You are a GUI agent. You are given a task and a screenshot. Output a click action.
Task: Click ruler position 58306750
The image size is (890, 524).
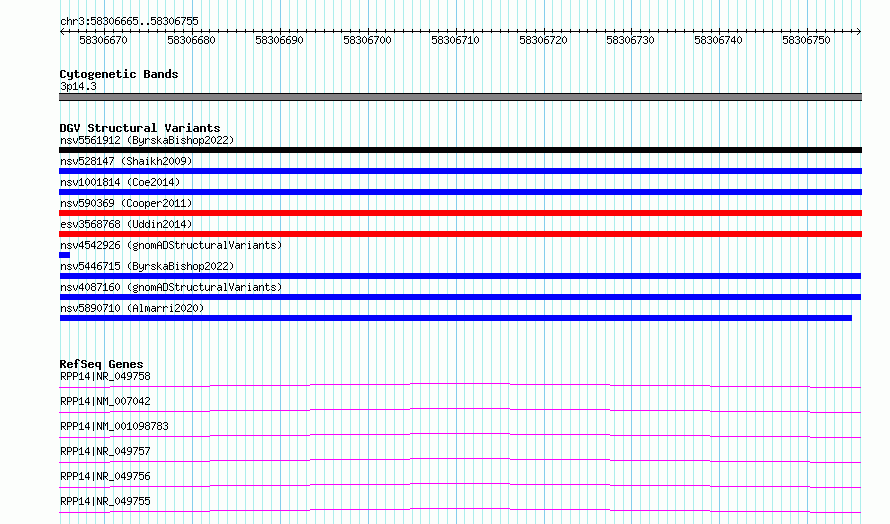click(807, 40)
